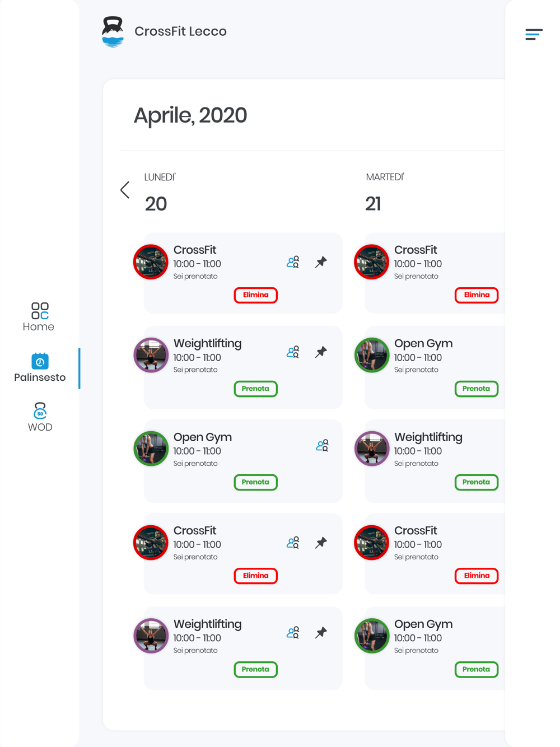This screenshot has width=560, height=747.
Task: Click Elimina on first Tuesday CrossFit class
Action: 476,295
